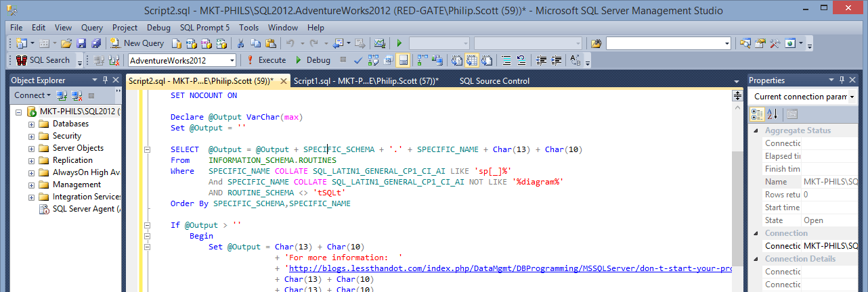
Task: Click Disconnect icon in Object Explorer
Action: pyautogui.click(x=77, y=95)
